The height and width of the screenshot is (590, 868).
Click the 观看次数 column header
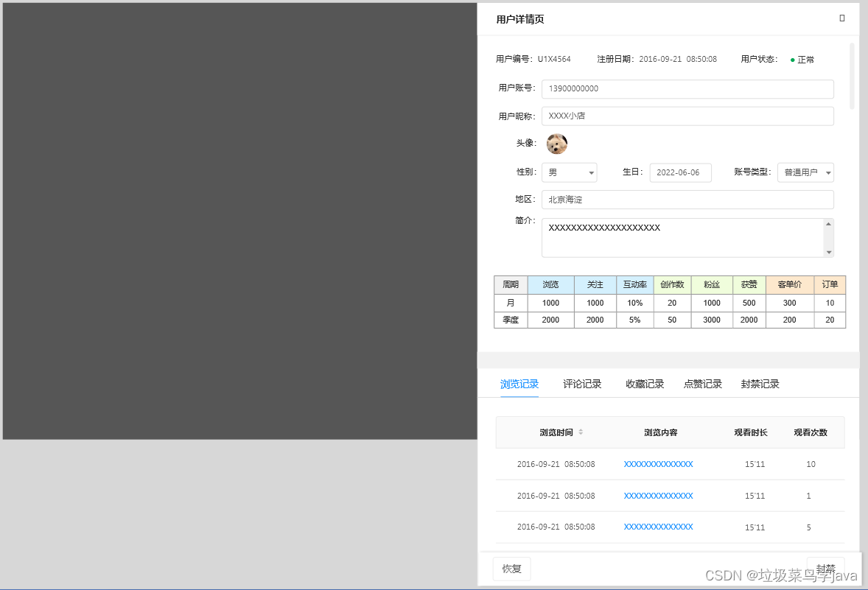point(811,433)
